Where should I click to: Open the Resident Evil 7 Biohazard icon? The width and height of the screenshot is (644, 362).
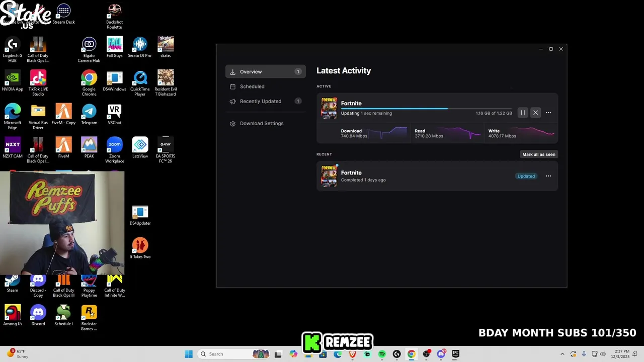coord(166,83)
